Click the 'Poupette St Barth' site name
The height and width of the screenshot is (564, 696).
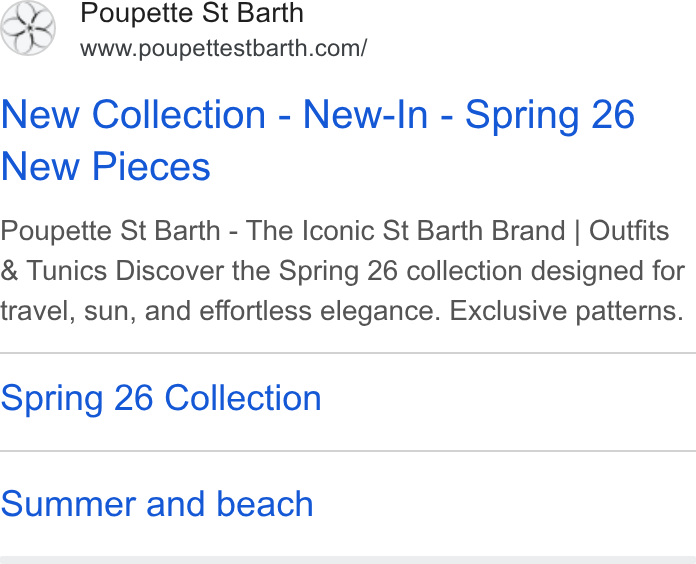(x=192, y=13)
